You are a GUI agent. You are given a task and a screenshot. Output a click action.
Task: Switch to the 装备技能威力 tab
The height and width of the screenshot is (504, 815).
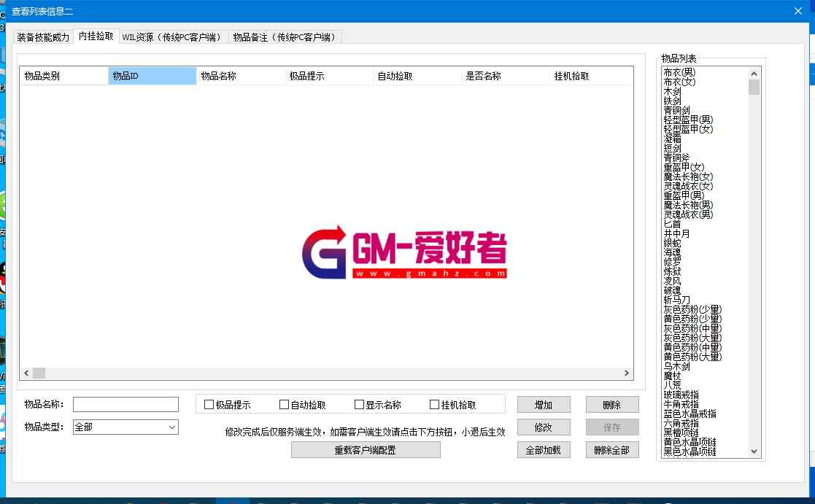(x=43, y=37)
